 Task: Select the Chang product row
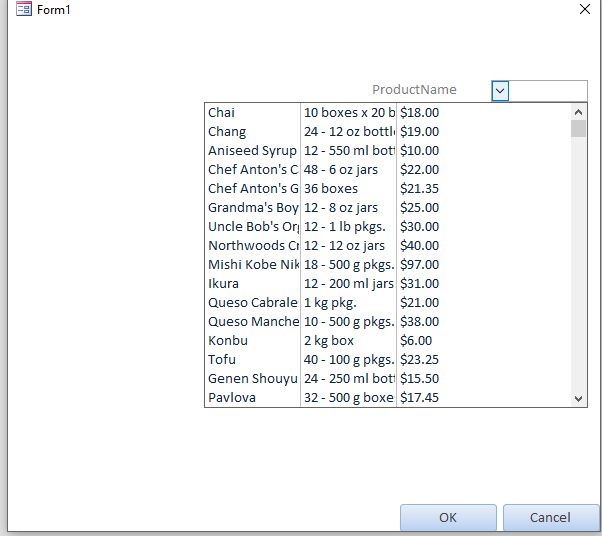pos(388,132)
